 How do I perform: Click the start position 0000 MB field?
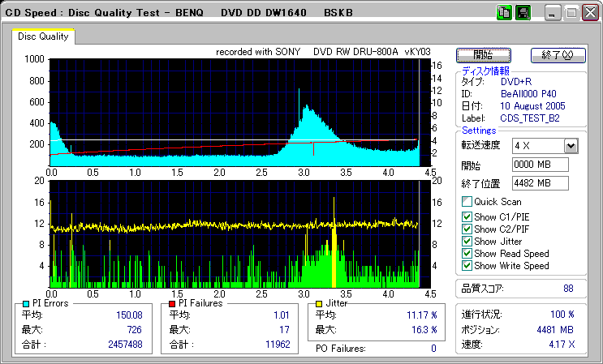click(x=540, y=165)
